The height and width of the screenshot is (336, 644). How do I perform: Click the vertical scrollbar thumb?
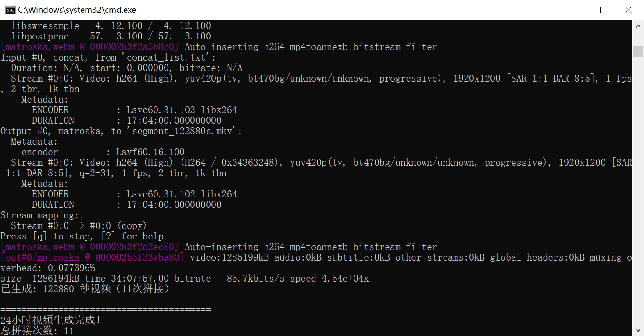pyautogui.click(x=638, y=51)
